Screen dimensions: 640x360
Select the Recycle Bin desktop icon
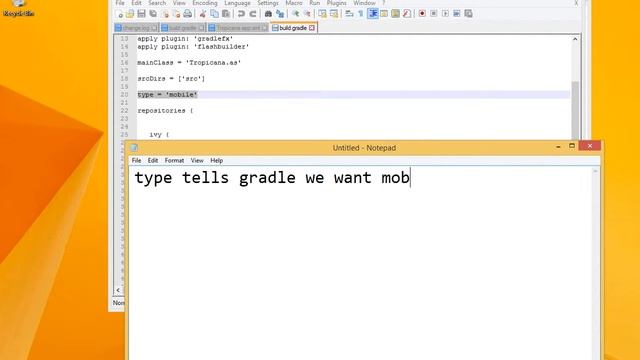18,8
